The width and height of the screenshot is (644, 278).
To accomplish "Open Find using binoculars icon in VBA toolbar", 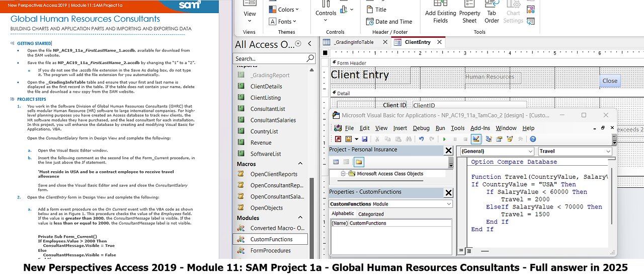I will (409, 139).
